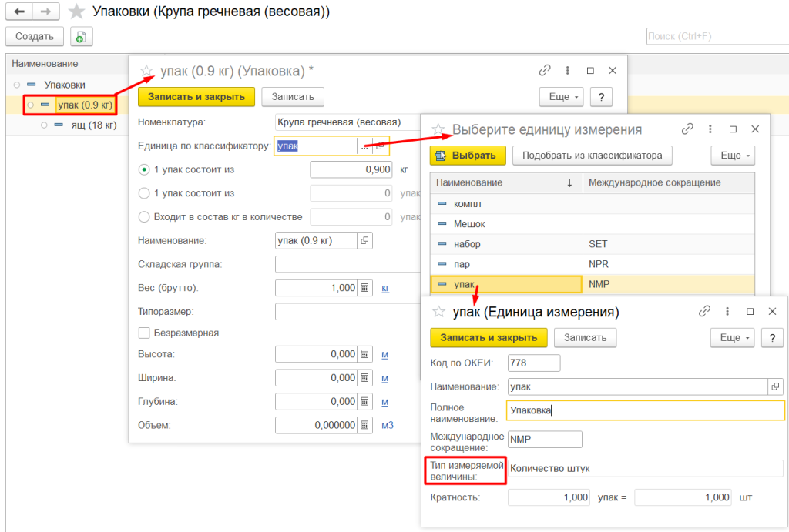
Task: Click Выбрать button
Action: (468, 156)
